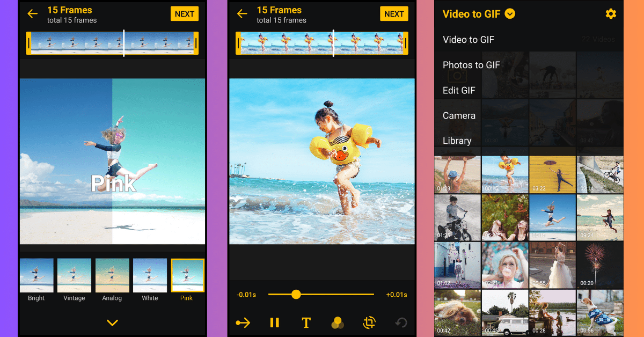Click the right trim handle on the filter screen timeline
The width and height of the screenshot is (644, 337).
pyautogui.click(x=196, y=43)
